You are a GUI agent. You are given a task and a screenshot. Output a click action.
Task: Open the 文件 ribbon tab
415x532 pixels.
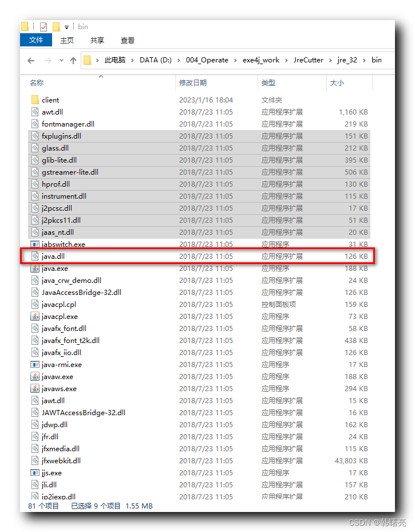[36, 40]
